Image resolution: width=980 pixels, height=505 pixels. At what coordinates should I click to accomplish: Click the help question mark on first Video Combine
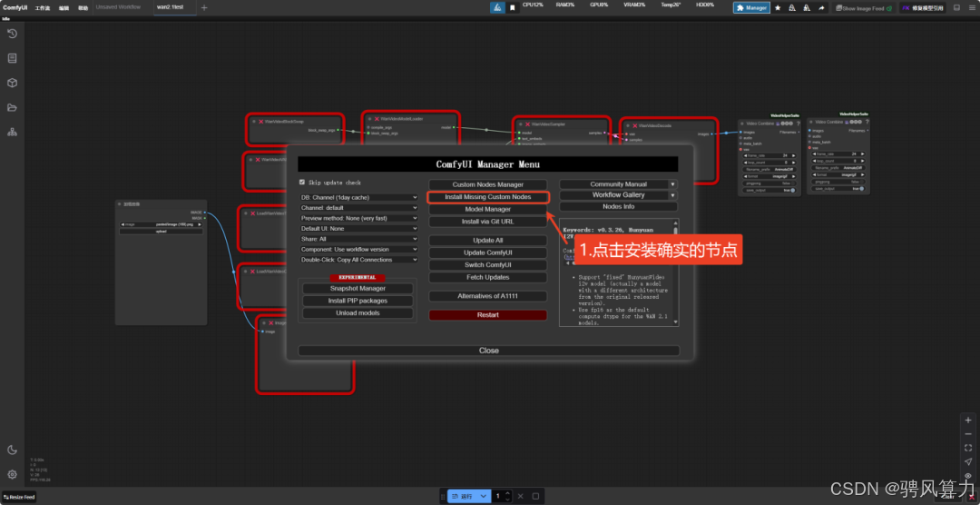tap(798, 124)
